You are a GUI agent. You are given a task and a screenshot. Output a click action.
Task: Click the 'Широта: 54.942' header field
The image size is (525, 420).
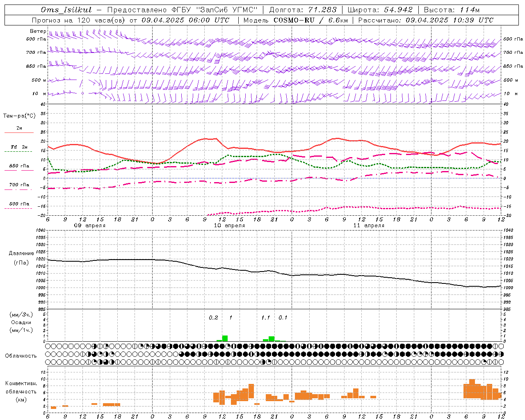[x=380, y=10]
